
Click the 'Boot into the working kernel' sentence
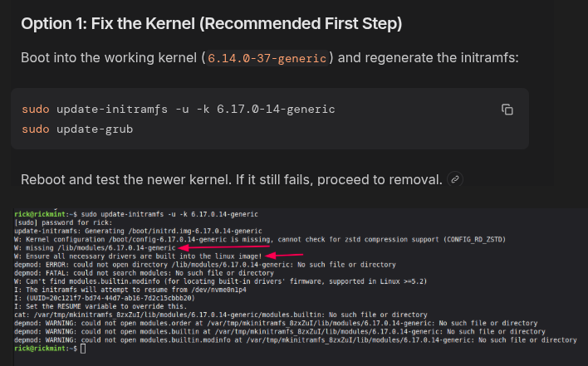(108, 59)
